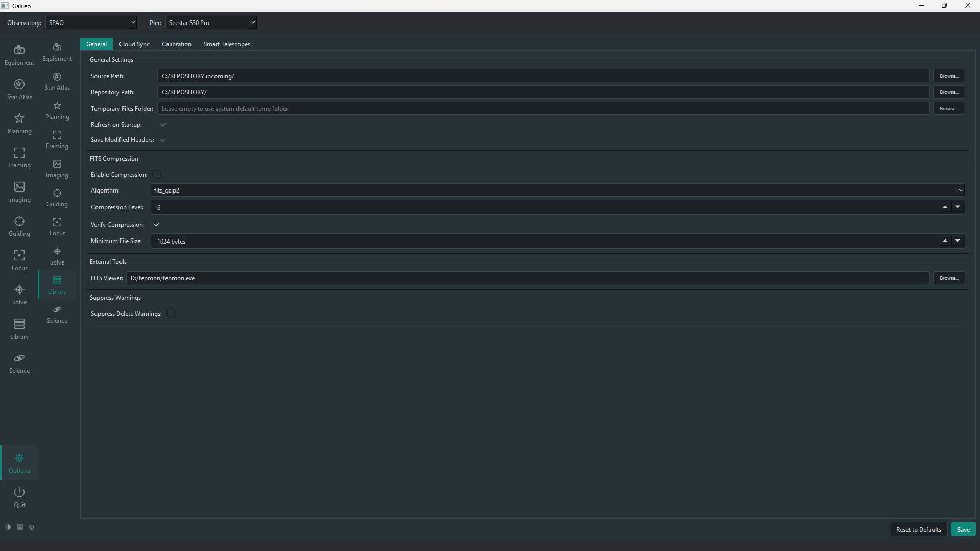Browse for the Repository Path
980x551 pixels.
click(x=949, y=92)
